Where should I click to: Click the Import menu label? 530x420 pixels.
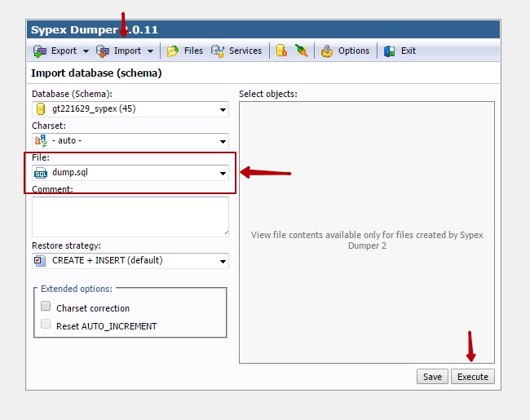click(127, 51)
